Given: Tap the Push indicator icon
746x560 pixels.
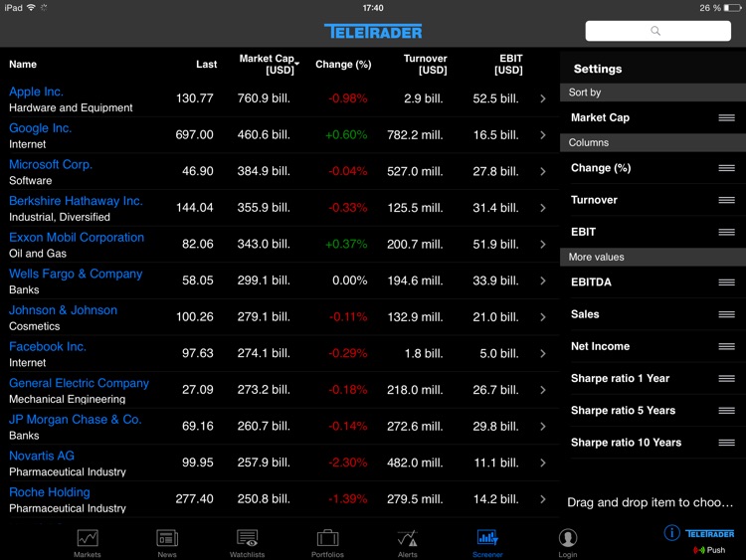Looking at the screenshot, I should pos(699,550).
